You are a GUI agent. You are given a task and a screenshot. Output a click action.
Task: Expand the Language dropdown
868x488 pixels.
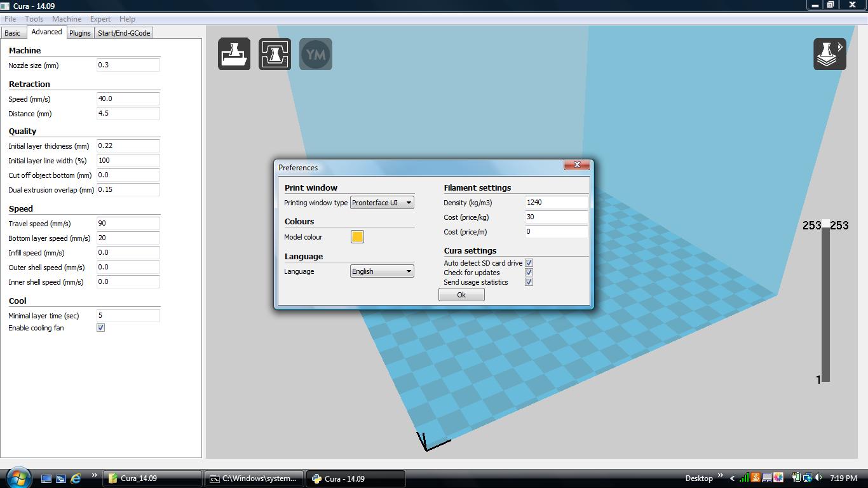(381, 271)
